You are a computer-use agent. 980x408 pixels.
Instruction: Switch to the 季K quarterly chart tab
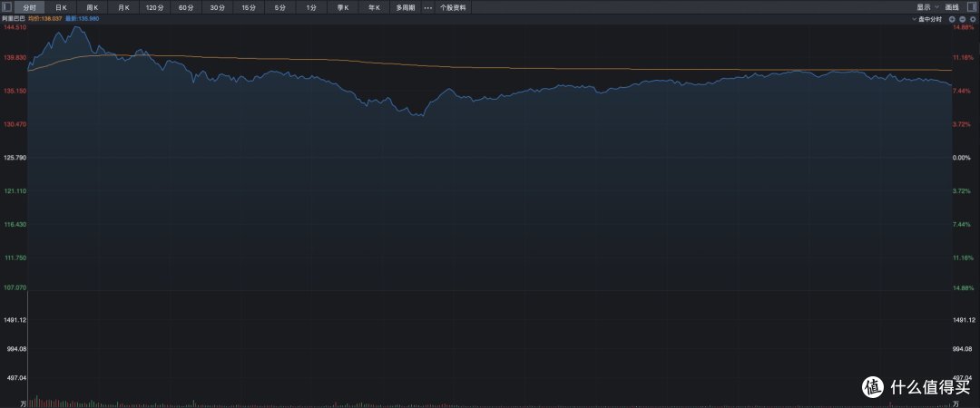pyautogui.click(x=343, y=7)
